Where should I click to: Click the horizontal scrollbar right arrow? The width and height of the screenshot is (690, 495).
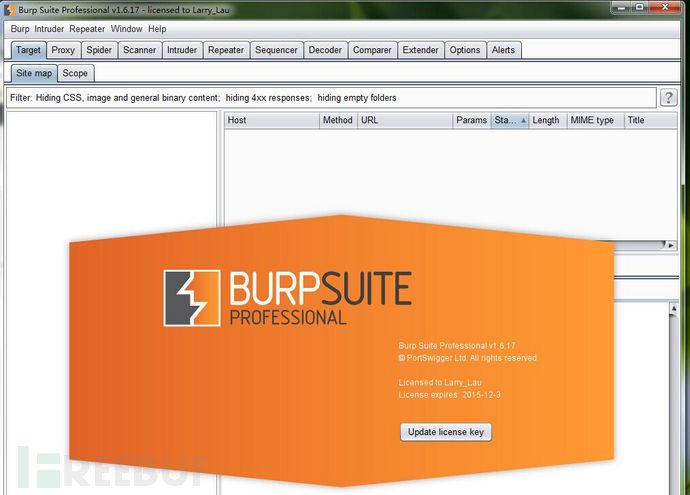(671, 246)
